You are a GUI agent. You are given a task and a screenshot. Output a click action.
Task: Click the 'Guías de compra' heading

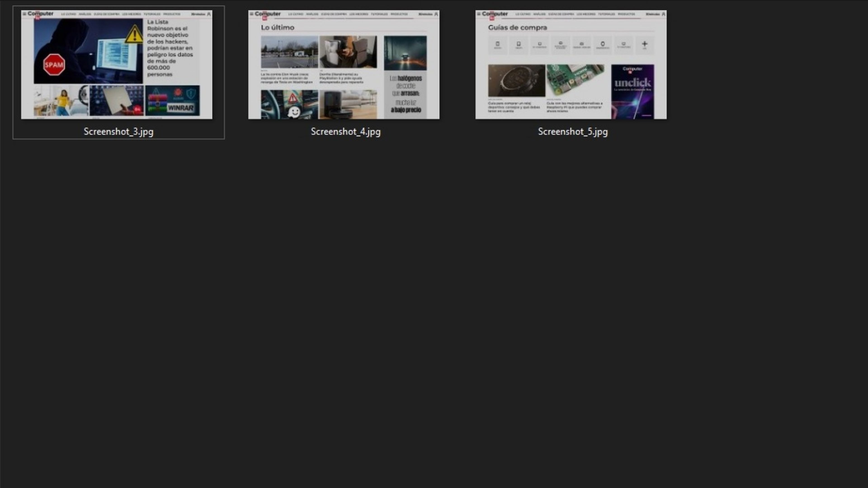coord(518,28)
